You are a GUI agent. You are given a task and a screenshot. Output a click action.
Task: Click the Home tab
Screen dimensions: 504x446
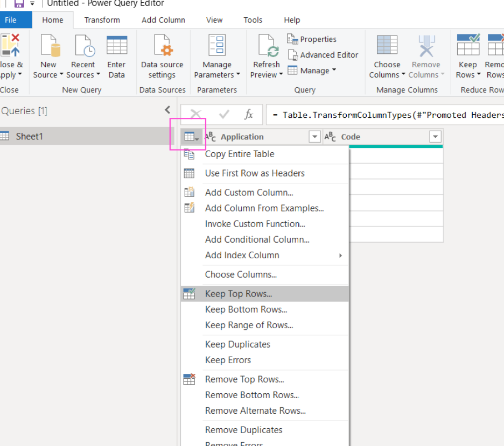tap(53, 20)
